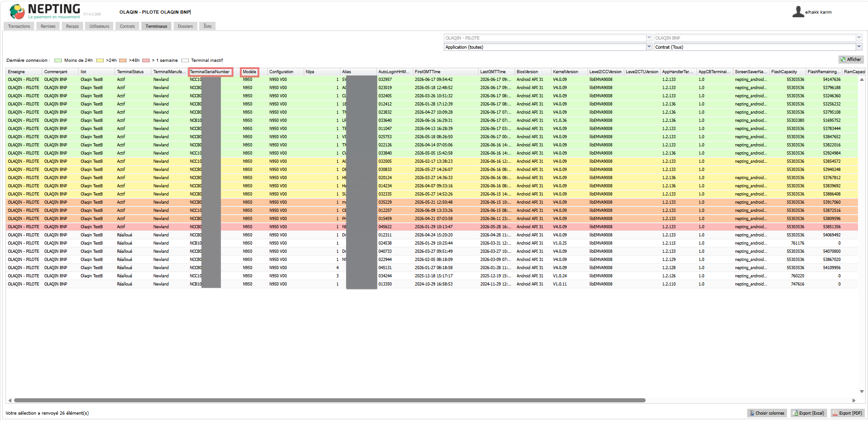868x421 pixels.
Task: Click the cell "2024-10-29 16:58:53"
Action: (x=433, y=284)
